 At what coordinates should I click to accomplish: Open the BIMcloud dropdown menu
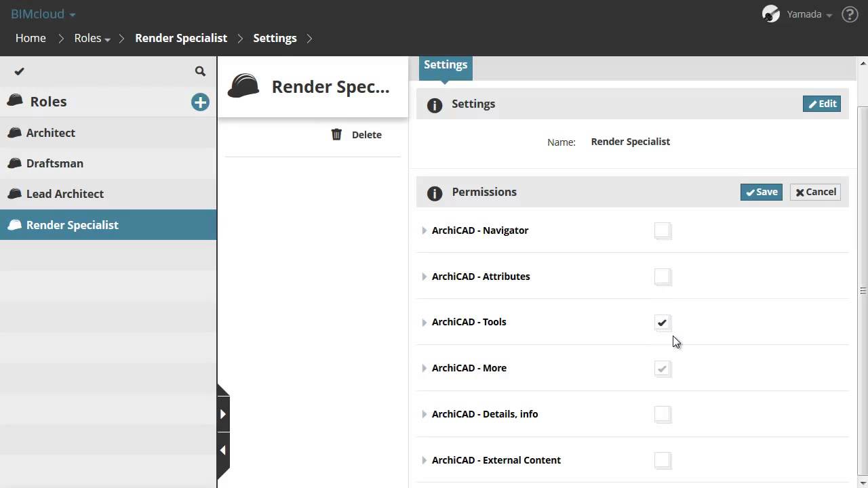pyautogui.click(x=43, y=14)
